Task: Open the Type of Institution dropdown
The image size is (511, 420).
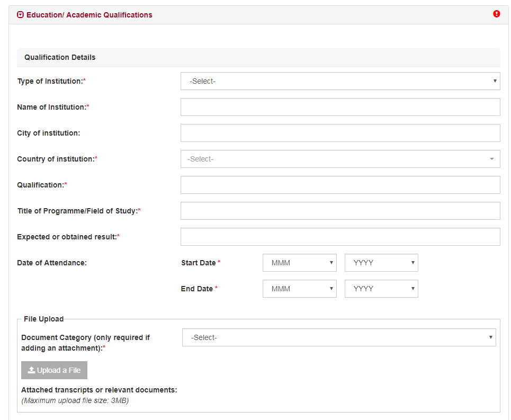Action: 340,81
